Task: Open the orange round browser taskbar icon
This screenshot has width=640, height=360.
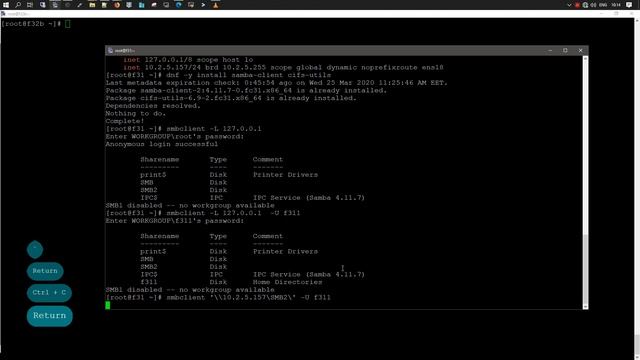Action: pos(117,5)
